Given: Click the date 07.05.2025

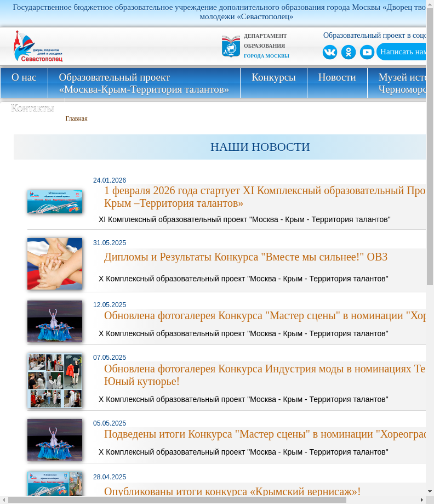Looking at the screenshot, I should tap(110, 358).
